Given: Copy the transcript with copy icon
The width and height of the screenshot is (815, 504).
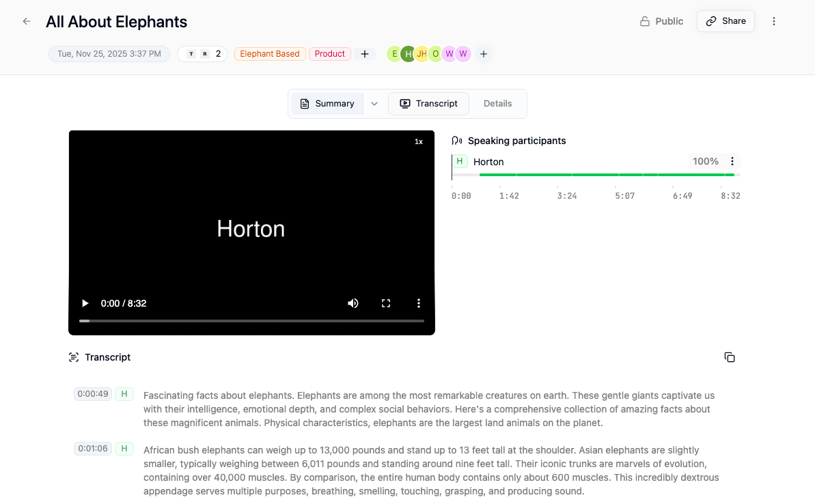Looking at the screenshot, I should pos(729,357).
